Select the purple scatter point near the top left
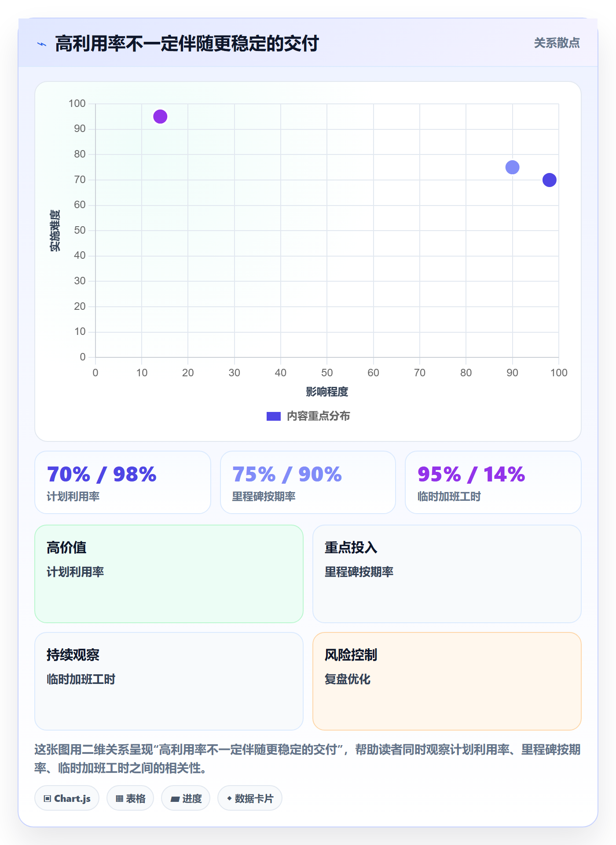 (x=160, y=117)
